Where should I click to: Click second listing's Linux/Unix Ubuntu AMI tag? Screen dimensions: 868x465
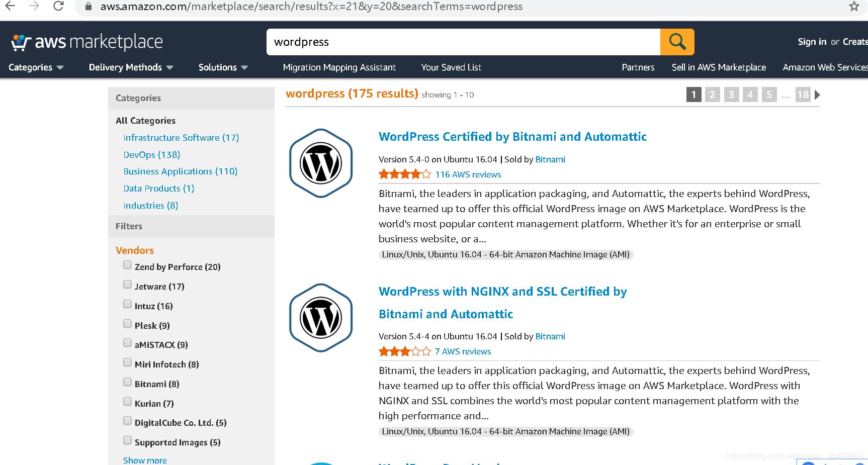[x=505, y=431]
